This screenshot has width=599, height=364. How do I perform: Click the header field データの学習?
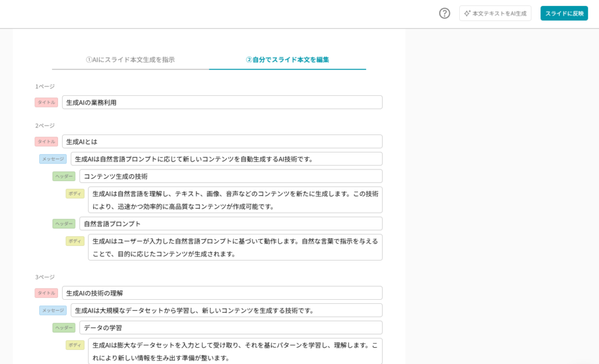pyautogui.click(x=230, y=328)
